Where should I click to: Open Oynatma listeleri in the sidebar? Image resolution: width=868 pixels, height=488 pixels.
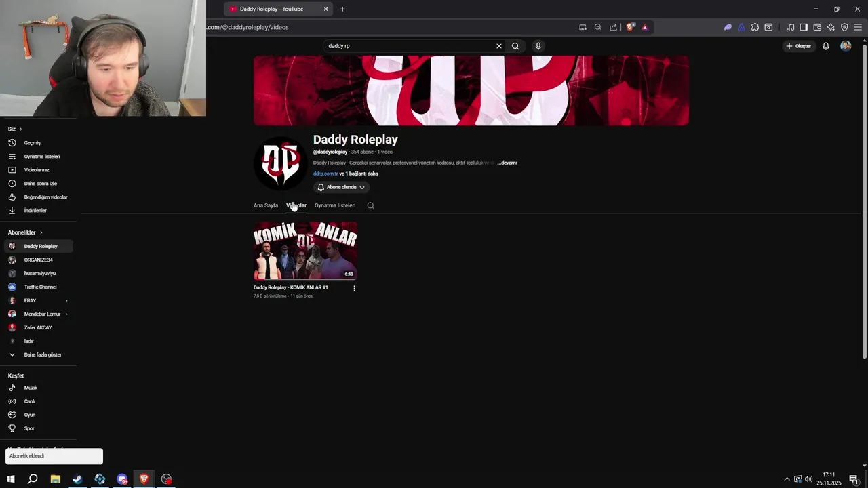pyautogui.click(x=38, y=157)
